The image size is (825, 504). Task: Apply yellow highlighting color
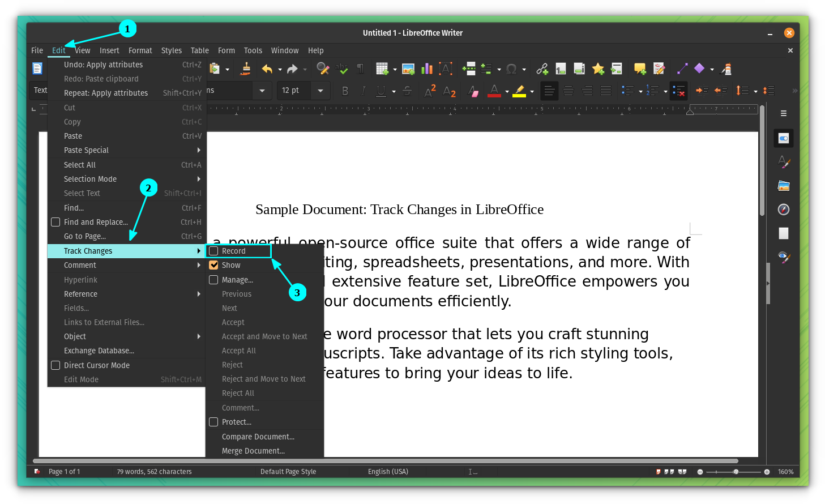(519, 91)
